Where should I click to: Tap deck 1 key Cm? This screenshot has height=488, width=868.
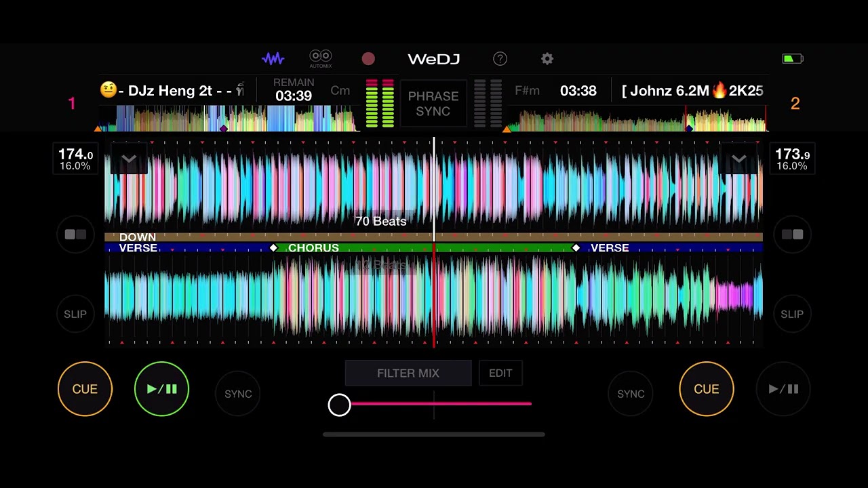tap(340, 91)
